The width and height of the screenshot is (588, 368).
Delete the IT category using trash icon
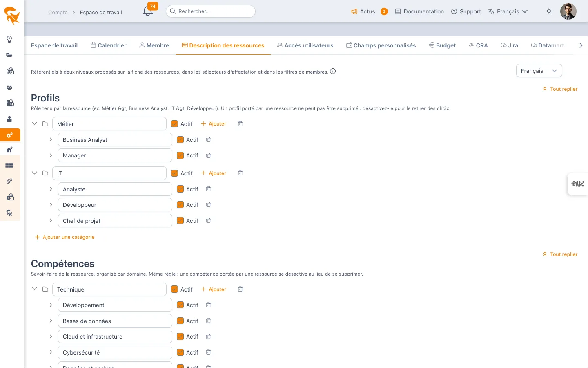click(x=240, y=173)
